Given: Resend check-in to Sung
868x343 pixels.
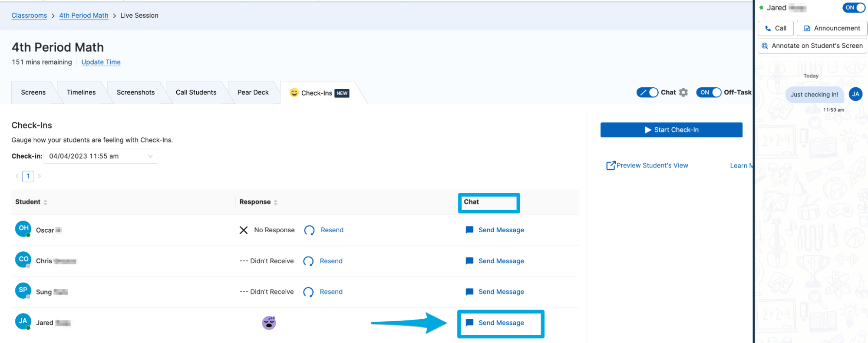Looking at the screenshot, I should (331, 292).
